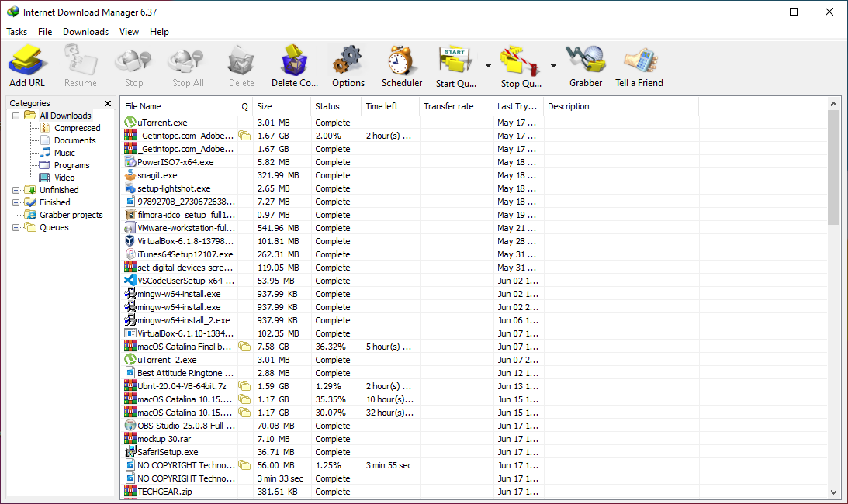Open the Downloads menu

coord(85,32)
